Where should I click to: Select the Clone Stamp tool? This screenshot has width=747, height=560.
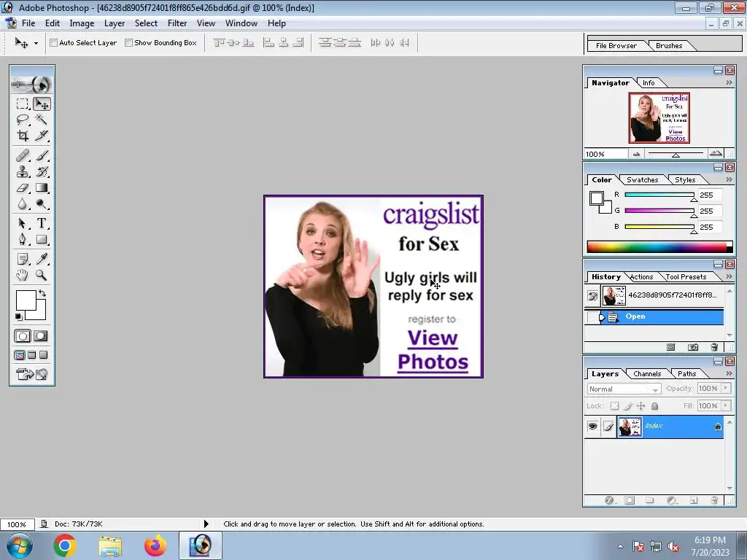click(x=23, y=171)
